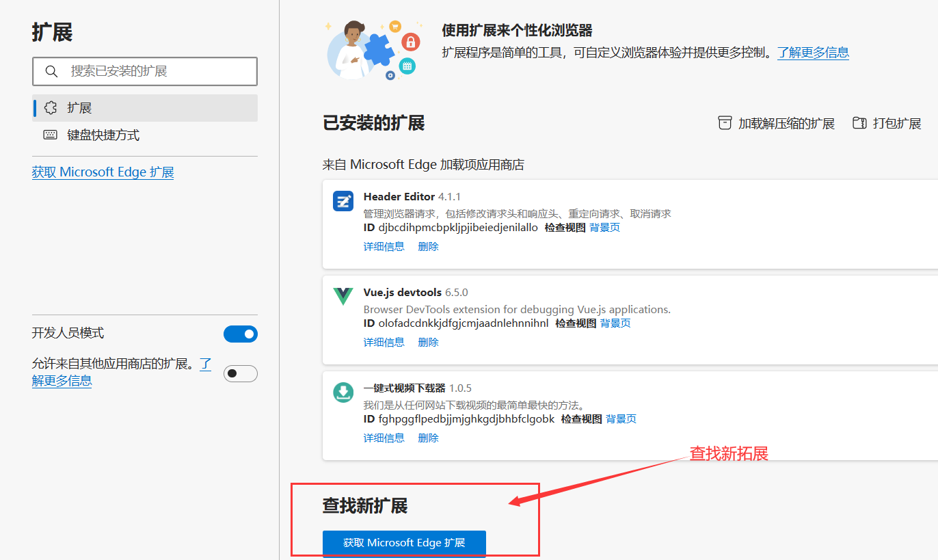938x560 pixels.
Task: Click the Vue.js devtools description text
Action: point(517,310)
